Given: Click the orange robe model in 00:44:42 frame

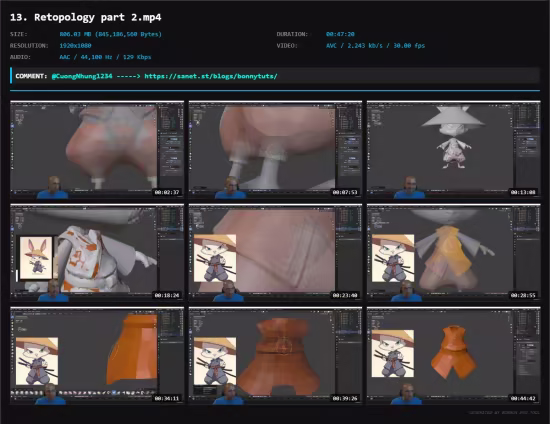Looking at the screenshot, I should pyautogui.click(x=453, y=352).
